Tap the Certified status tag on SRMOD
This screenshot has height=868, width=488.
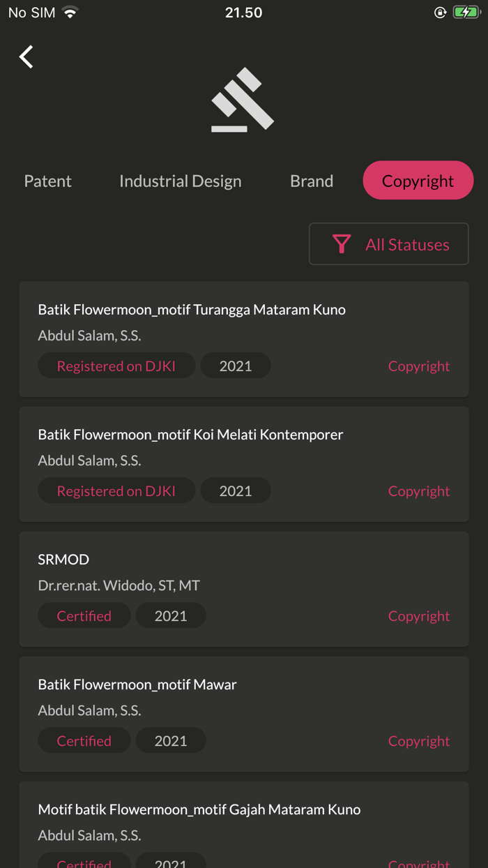(x=84, y=615)
